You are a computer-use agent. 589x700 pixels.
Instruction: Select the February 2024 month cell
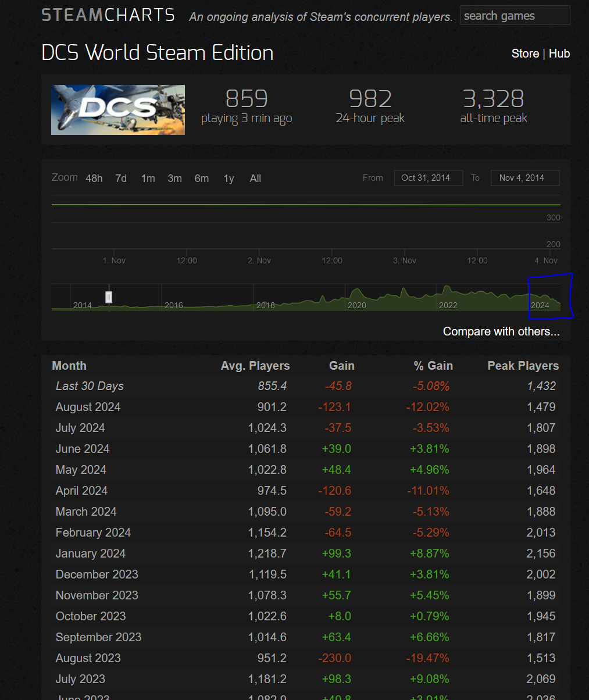(93, 533)
